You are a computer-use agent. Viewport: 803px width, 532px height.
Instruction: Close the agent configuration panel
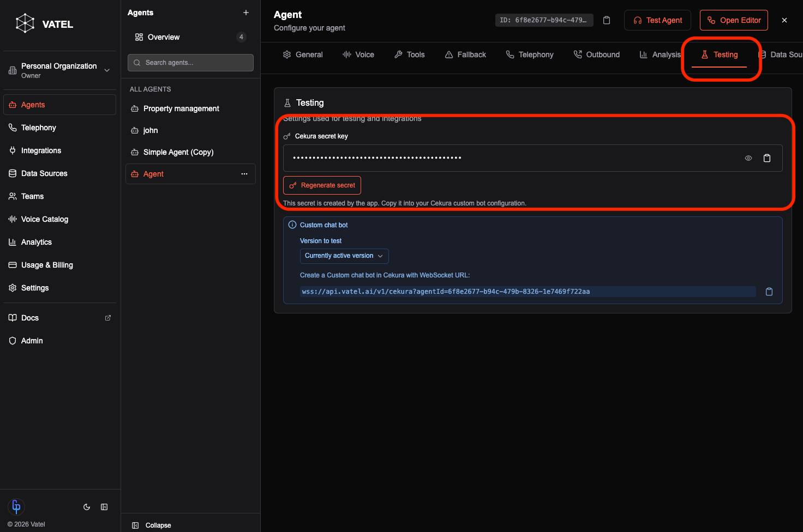click(x=784, y=20)
